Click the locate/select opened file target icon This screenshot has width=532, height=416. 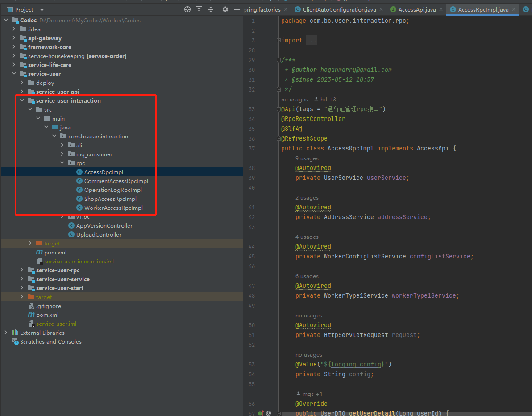[x=187, y=9]
